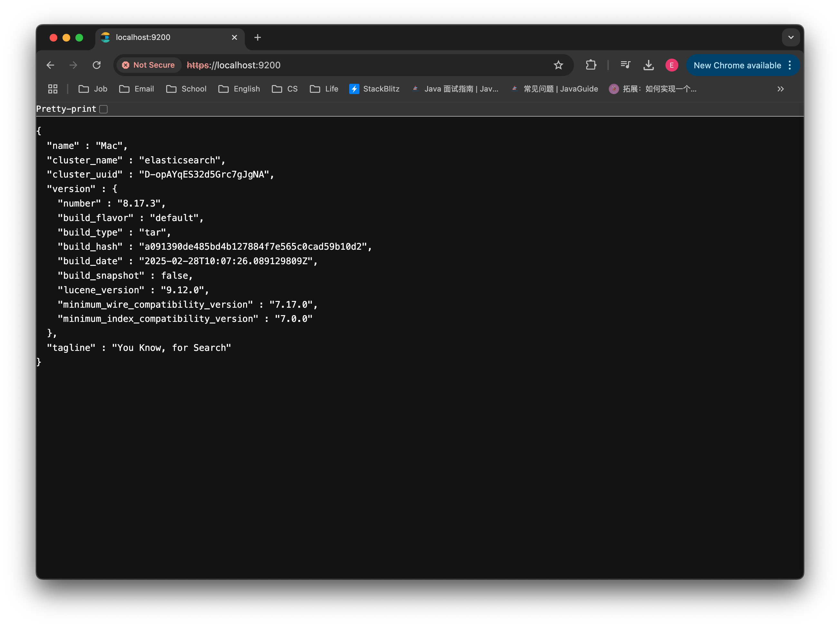This screenshot has height=627, width=840.
Task: Click the browser profile avatar E
Action: (x=671, y=65)
